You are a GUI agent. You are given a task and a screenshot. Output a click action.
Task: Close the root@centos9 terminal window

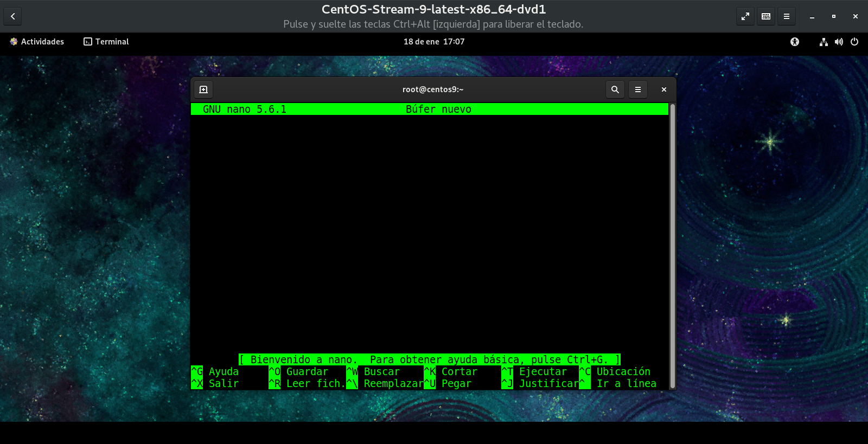point(663,89)
